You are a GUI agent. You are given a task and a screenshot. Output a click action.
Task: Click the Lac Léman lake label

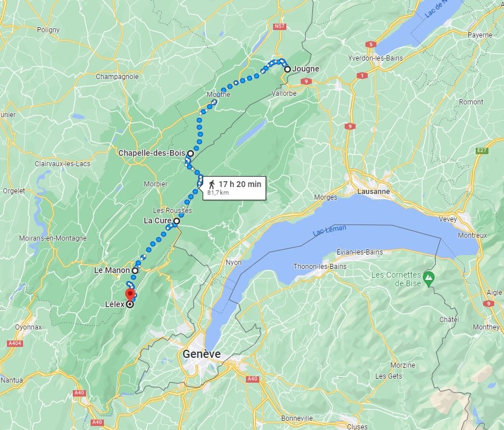click(x=330, y=230)
